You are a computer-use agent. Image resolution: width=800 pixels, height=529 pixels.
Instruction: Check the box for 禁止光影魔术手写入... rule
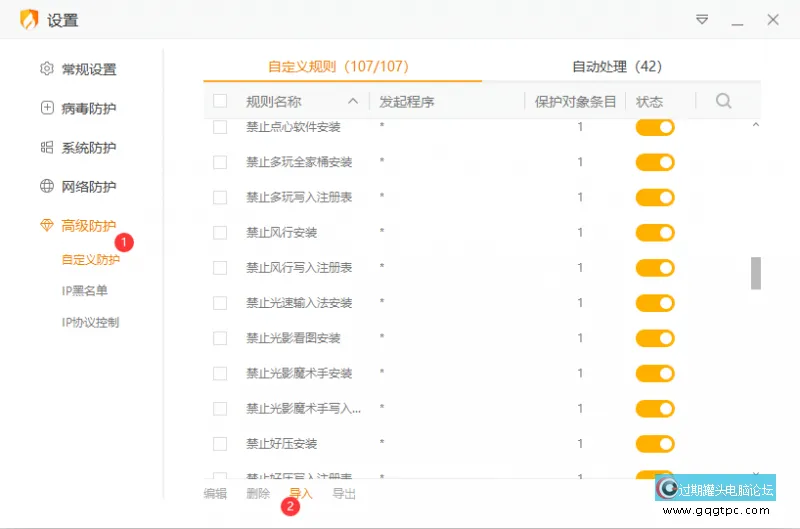click(x=220, y=409)
